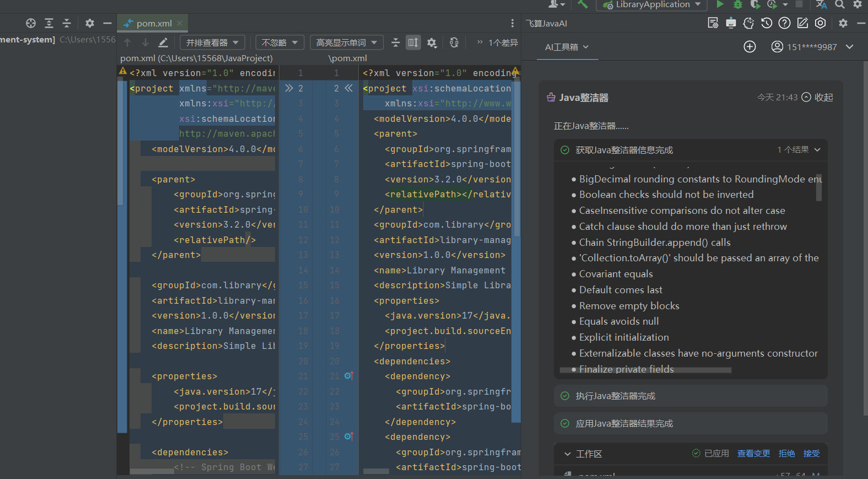Click 执行Java整洁器完成 step row

coord(691,396)
